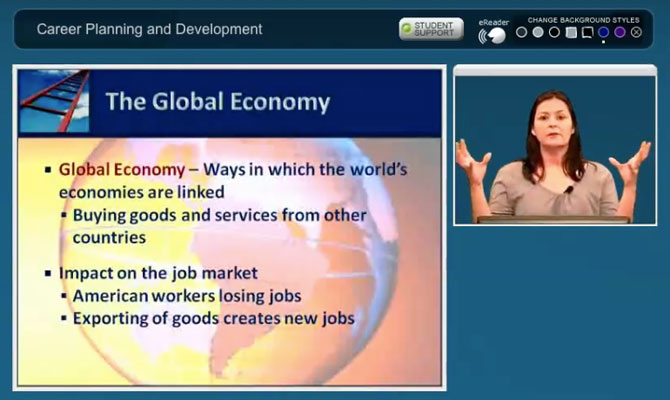Select the black circle background style
Image resolution: width=670 pixels, height=400 pixels.
coord(554,32)
